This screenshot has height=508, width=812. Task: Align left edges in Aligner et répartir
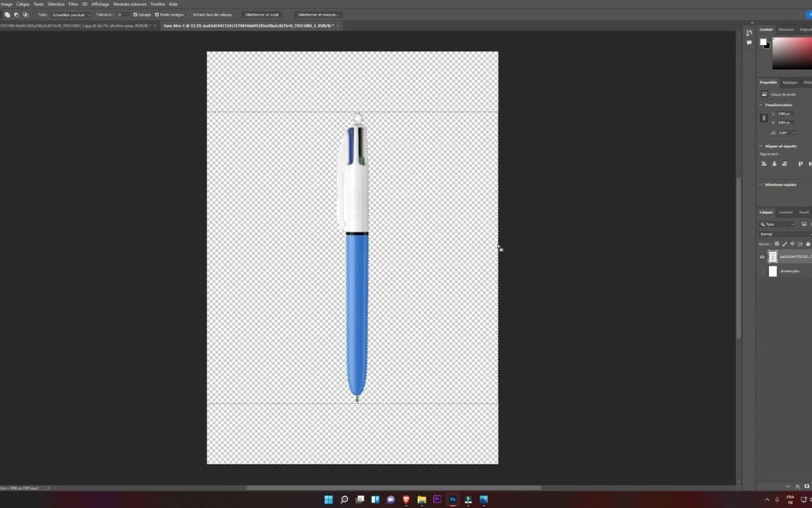[x=764, y=164]
